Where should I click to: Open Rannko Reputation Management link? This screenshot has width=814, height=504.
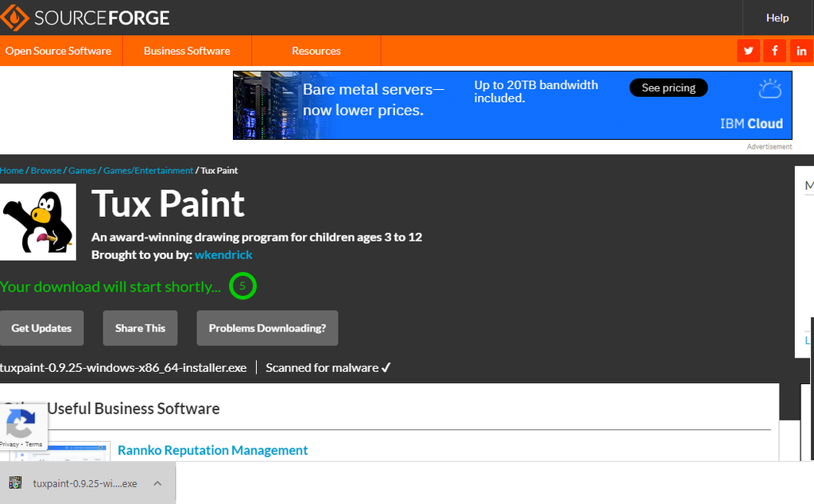(x=213, y=450)
